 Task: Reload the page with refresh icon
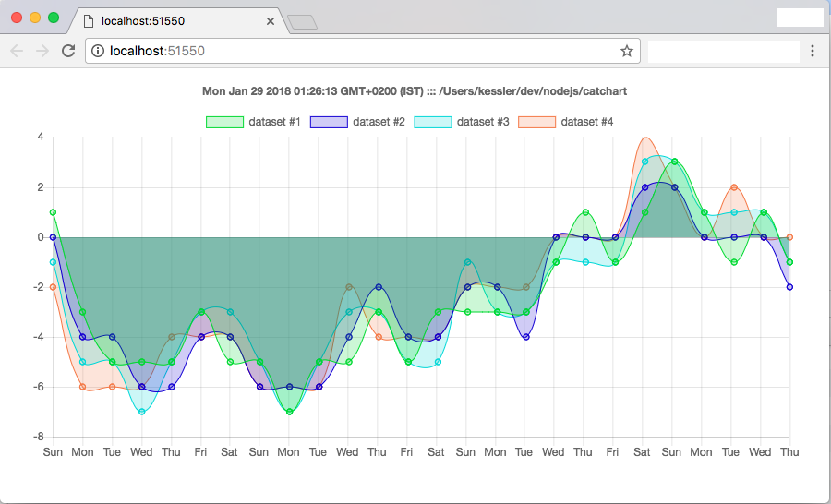pyautogui.click(x=68, y=51)
